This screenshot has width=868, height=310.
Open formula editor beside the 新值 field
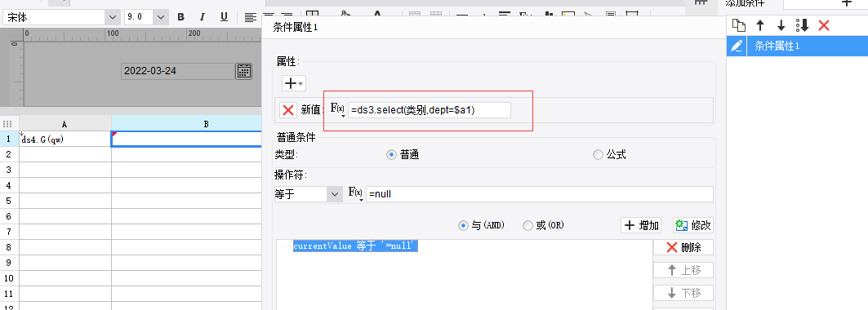[338, 109]
